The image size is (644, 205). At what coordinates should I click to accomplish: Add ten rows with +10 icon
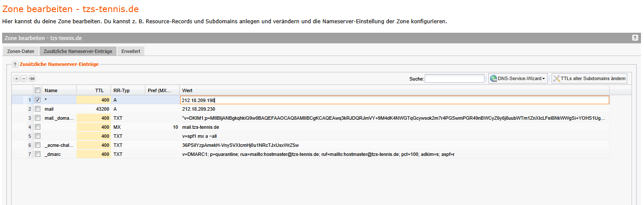[32, 78]
